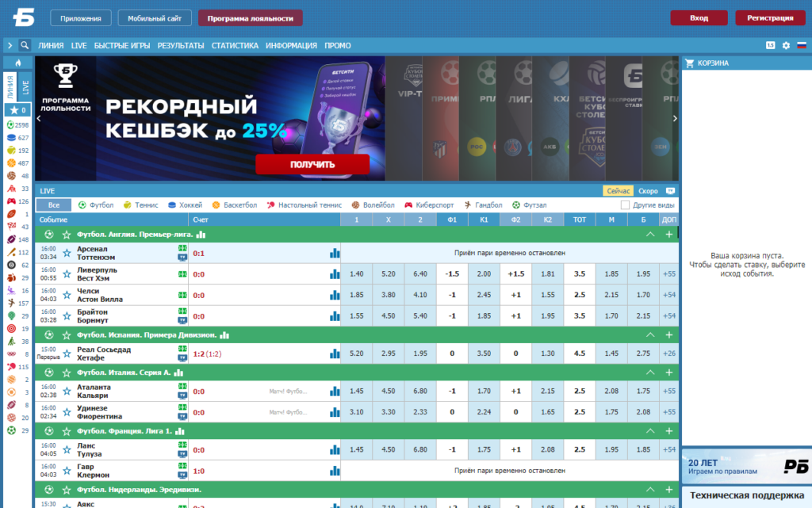Click the Регистрация button
Image resolution: width=812 pixels, height=508 pixels.
coord(770,17)
